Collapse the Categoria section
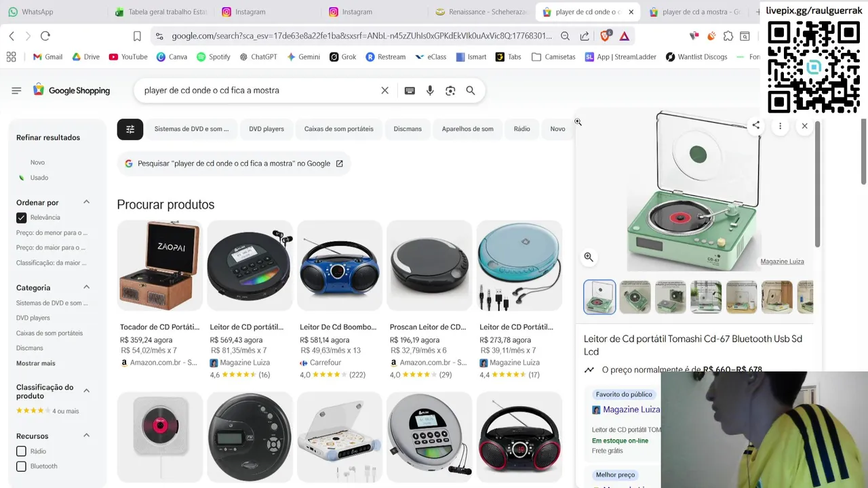This screenshot has width=868, height=488. point(86,287)
